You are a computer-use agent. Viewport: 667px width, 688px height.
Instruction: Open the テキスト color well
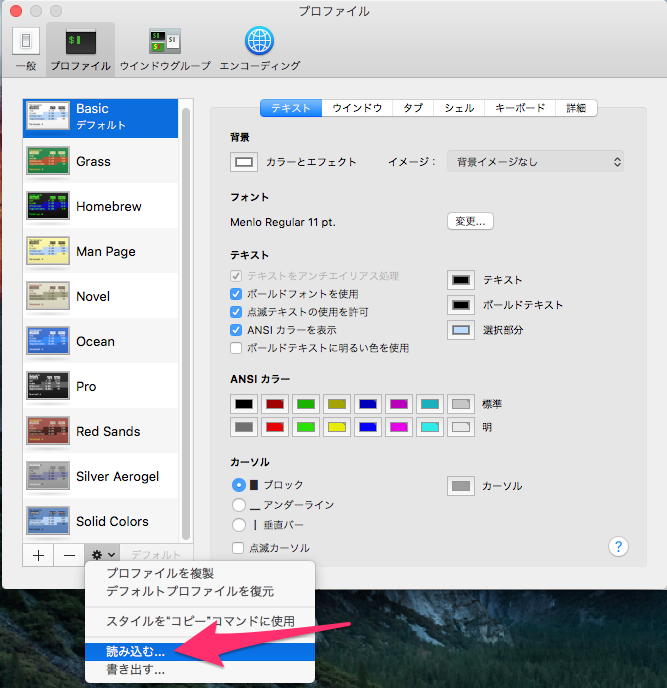tap(461, 280)
